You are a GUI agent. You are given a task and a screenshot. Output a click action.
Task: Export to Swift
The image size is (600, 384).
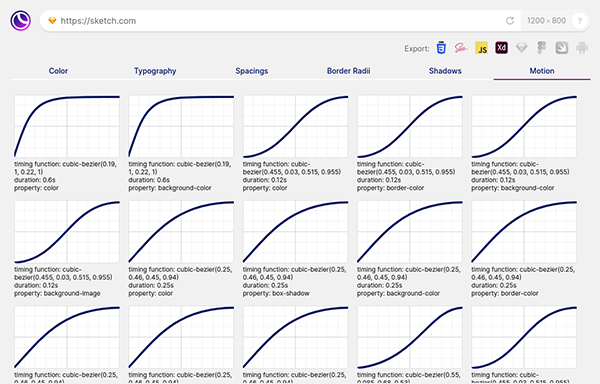point(561,48)
